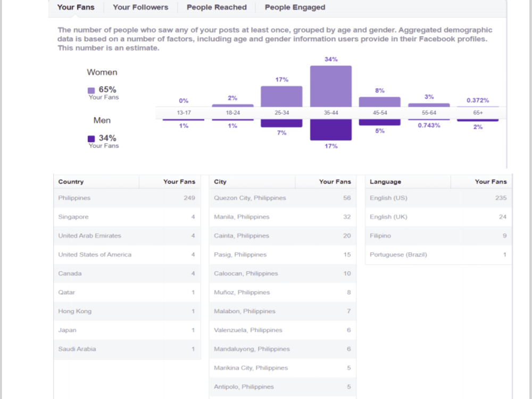Click the women 35-44 bar showing 34%
Image resolution: width=532 pixels, height=399 pixels.
[x=331, y=86]
